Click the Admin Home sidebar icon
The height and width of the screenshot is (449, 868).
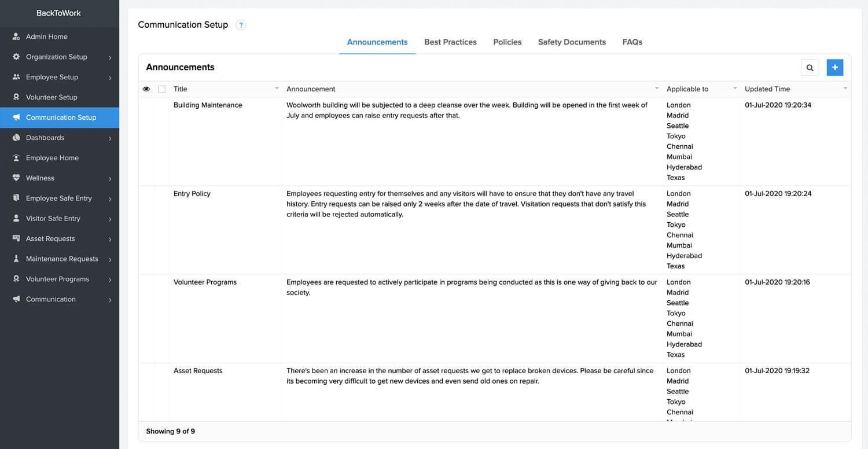point(16,36)
